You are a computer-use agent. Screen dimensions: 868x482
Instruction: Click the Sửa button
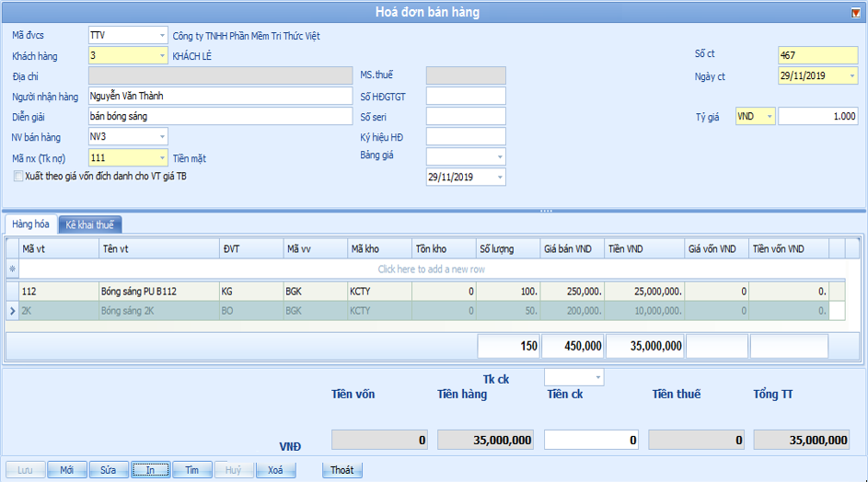point(108,470)
